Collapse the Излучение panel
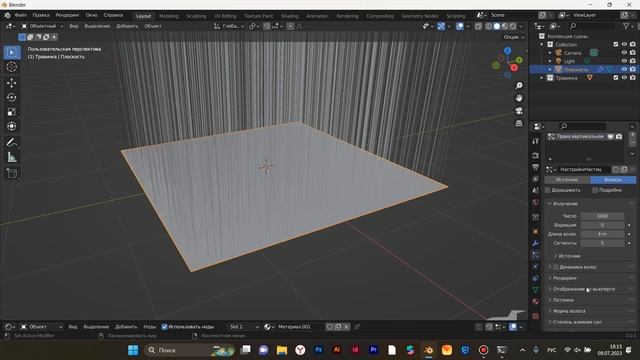The image size is (640, 360). [565, 203]
